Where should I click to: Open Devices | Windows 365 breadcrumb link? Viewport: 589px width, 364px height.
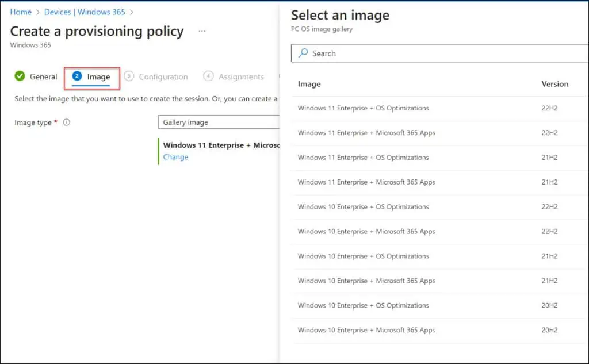point(85,12)
